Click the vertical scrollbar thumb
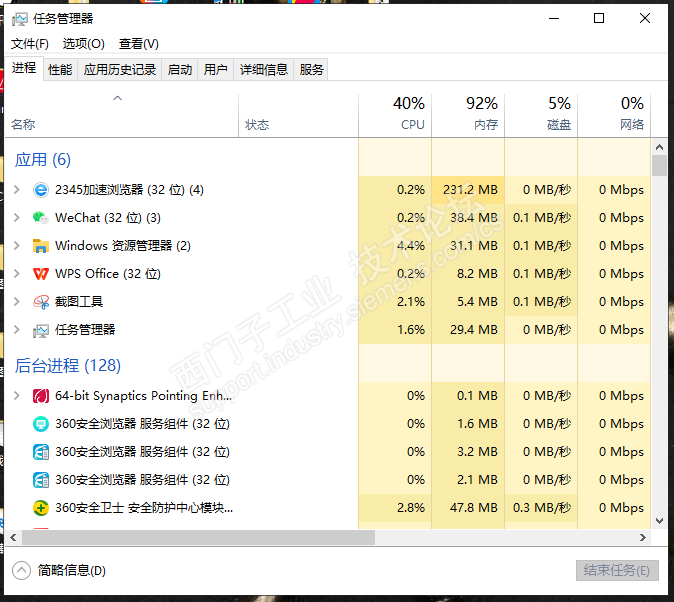The width and height of the screenshot is (674, 602). click(x=659, y=166)
